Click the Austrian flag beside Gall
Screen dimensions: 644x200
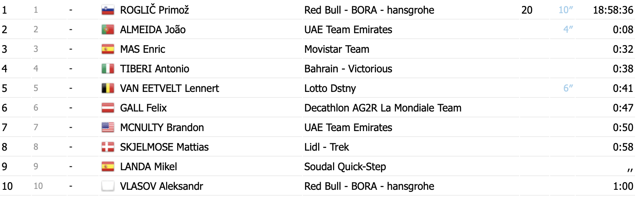pos(108,108)
